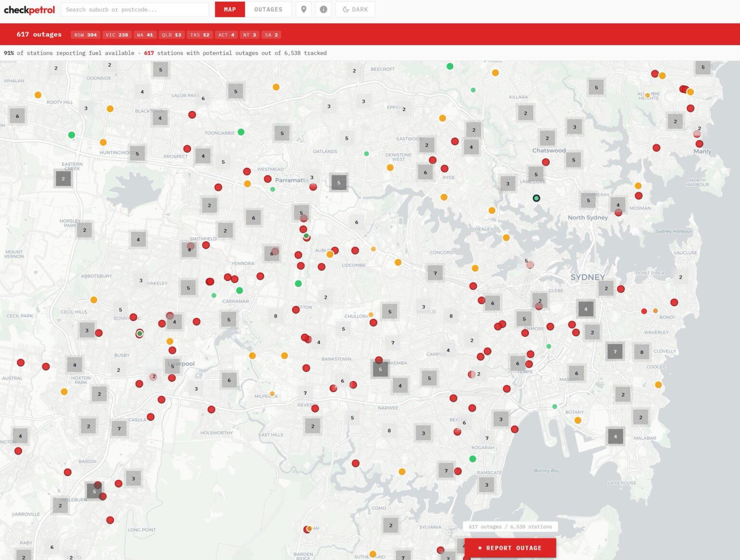Switch to the OUTAGES tab
Viewport: 740px width, 560px height.
[x=268, y=10]
